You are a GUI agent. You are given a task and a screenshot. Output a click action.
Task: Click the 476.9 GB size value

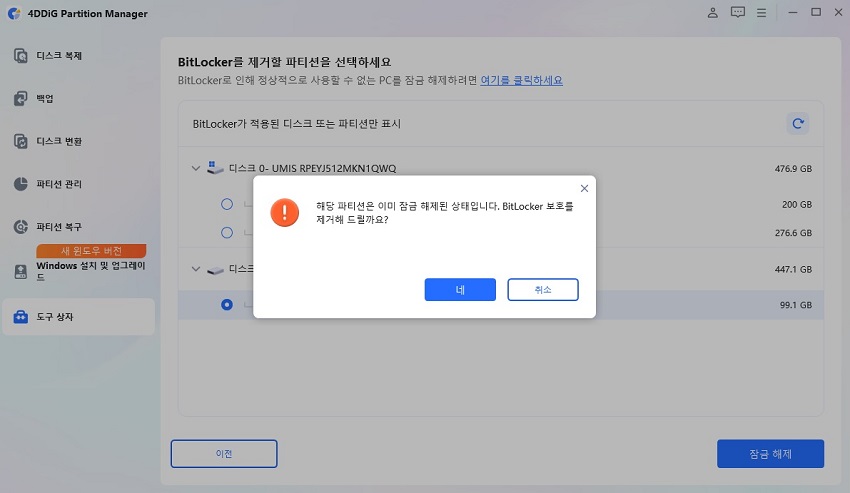(793, 169)
